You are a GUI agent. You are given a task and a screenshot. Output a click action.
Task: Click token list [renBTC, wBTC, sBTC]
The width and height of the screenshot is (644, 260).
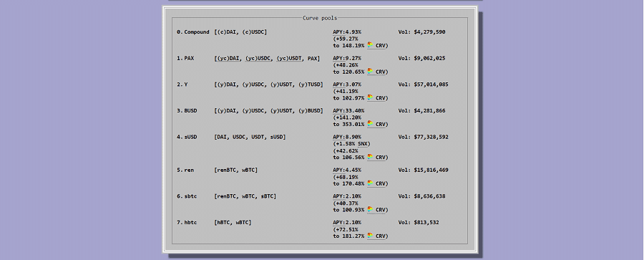pyautogui.click(x=245, y=197)
